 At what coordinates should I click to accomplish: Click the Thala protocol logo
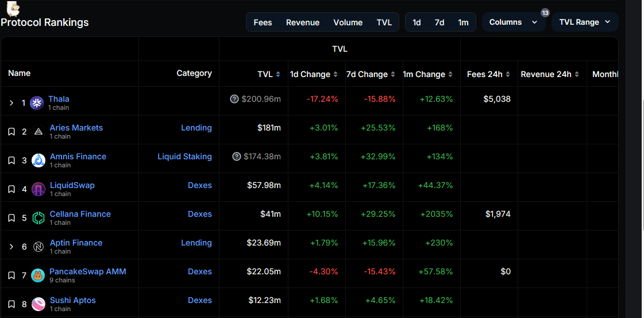point(37,103)
